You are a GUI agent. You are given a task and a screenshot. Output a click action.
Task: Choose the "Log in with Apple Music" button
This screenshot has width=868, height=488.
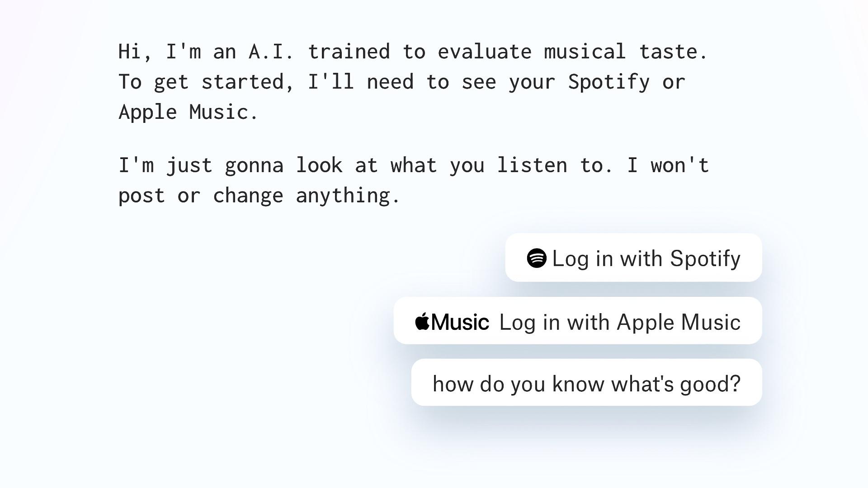pos(577,320)
